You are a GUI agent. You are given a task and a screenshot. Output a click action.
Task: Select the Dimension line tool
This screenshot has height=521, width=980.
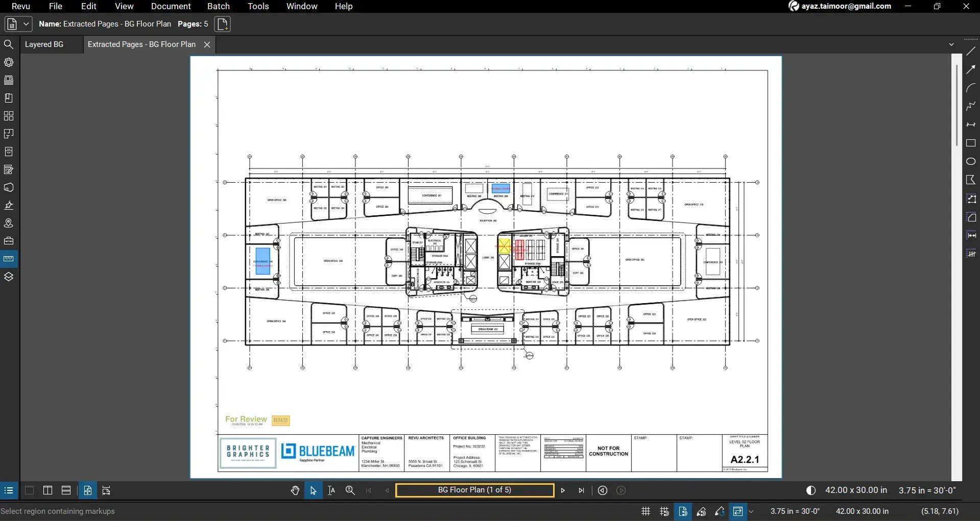[971, 125]
